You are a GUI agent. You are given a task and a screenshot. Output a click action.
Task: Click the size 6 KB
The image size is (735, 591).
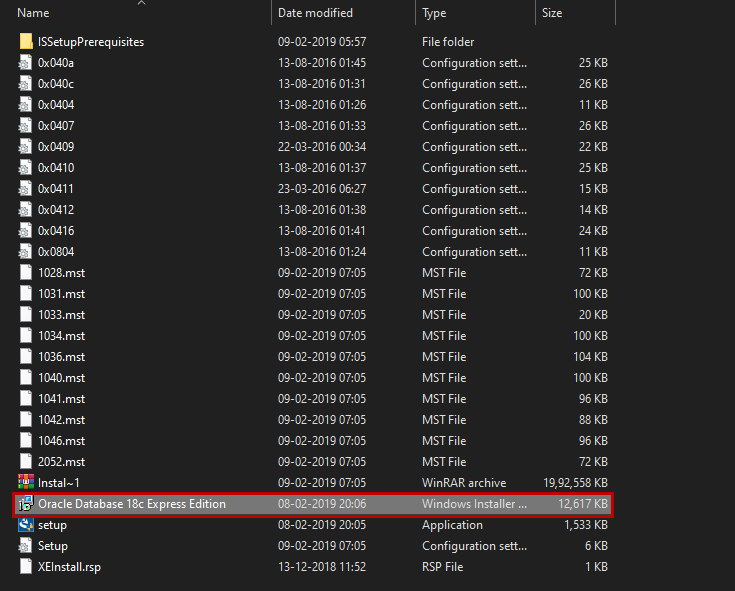coord(596,546)
